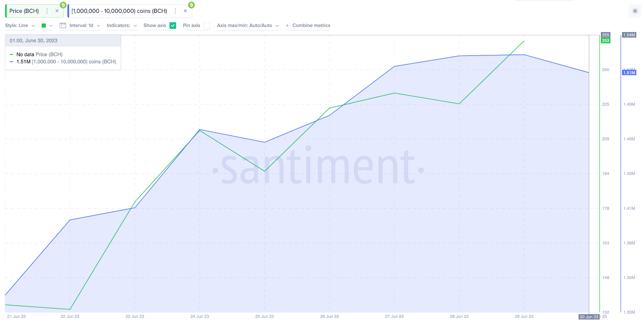
Task: Click the BCH badge on the coins metric tab
Action: click(x=192, y=5)
